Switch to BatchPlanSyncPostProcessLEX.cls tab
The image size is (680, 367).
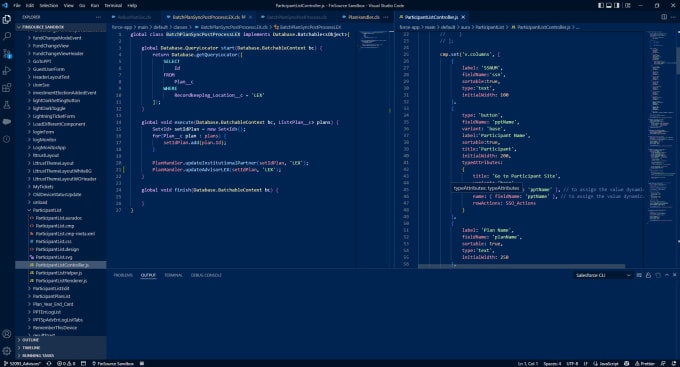(206, 17)
